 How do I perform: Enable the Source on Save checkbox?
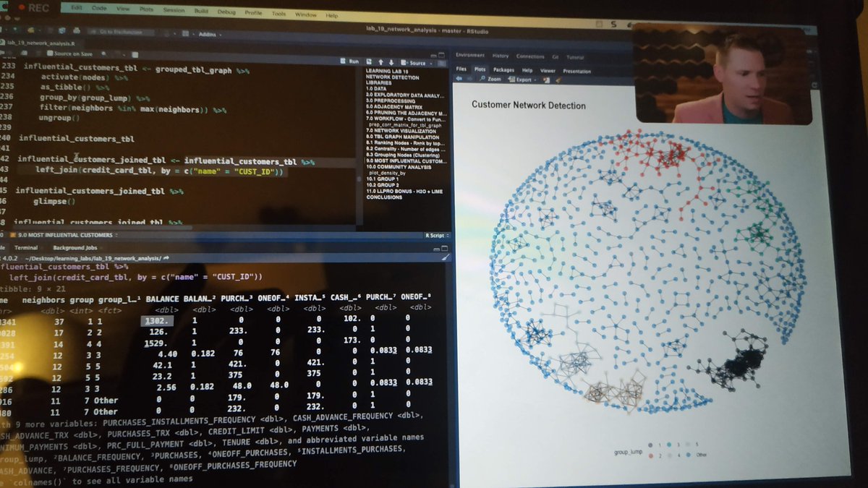click(x=49, y=53)
